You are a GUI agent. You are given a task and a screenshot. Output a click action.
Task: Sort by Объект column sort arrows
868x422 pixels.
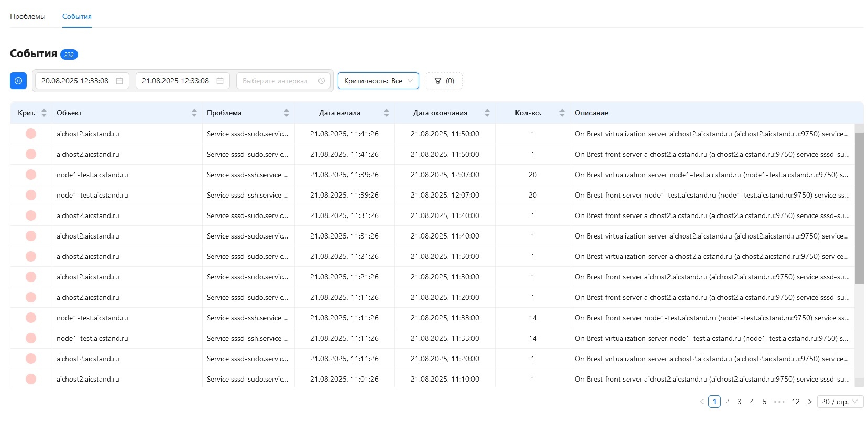click(194, 113)
